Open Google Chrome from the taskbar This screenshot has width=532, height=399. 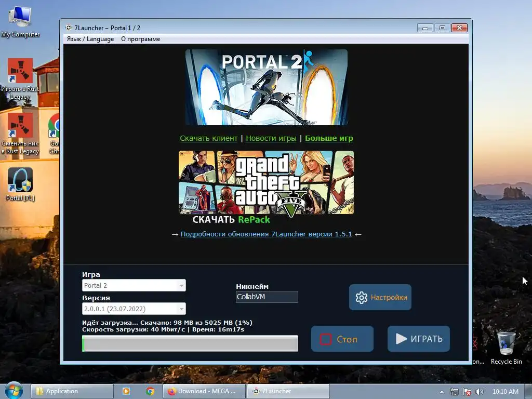coord(150,391)
